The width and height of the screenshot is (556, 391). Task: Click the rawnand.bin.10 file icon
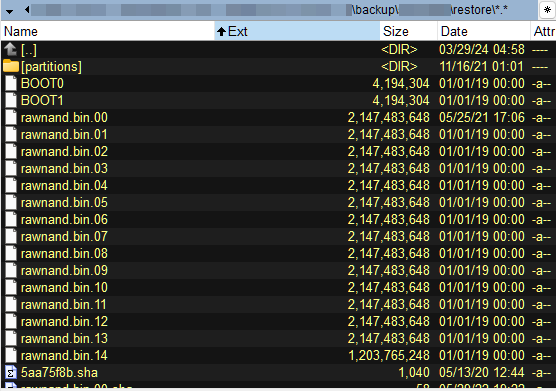pyautogui.click(x=11, y=287)
